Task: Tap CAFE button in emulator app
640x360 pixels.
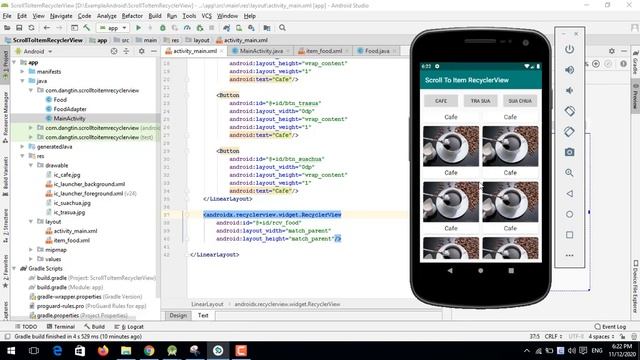Action: (441, 101)
